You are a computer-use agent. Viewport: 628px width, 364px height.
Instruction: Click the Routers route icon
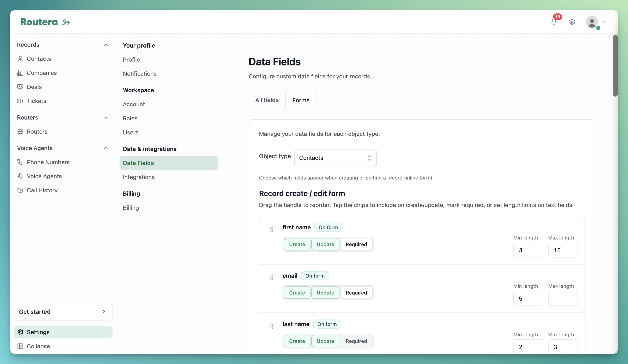pos(20,132)
